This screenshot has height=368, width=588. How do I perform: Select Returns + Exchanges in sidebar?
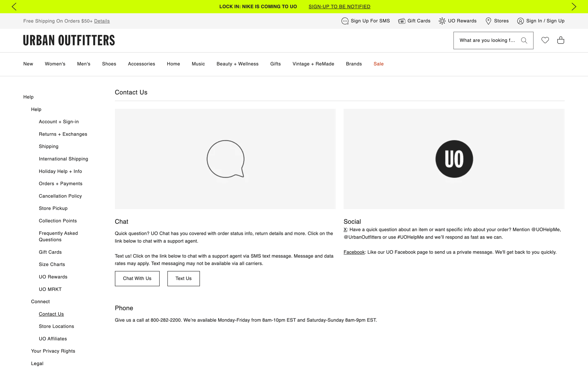click(x=63, y=134)
